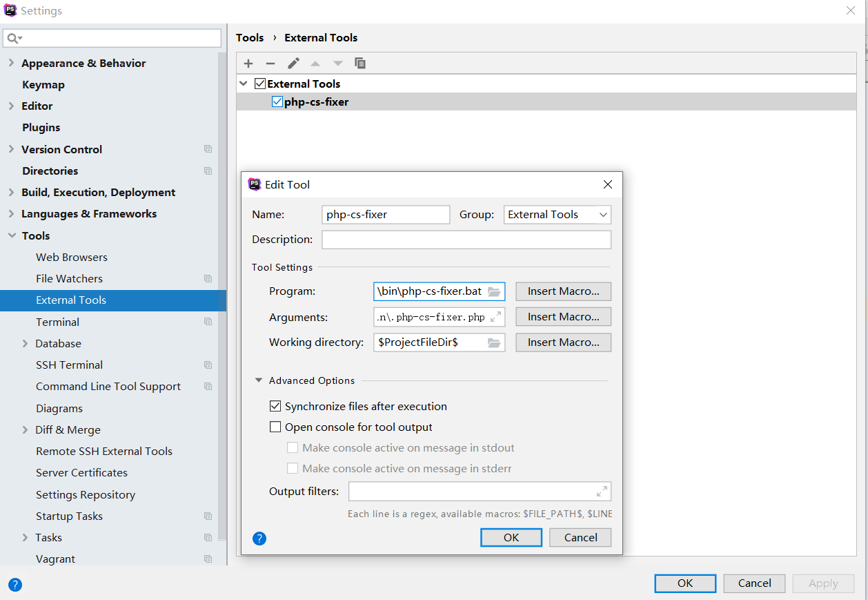
Task: Click the Move Up arrow icon
Action: click(315, 64)
